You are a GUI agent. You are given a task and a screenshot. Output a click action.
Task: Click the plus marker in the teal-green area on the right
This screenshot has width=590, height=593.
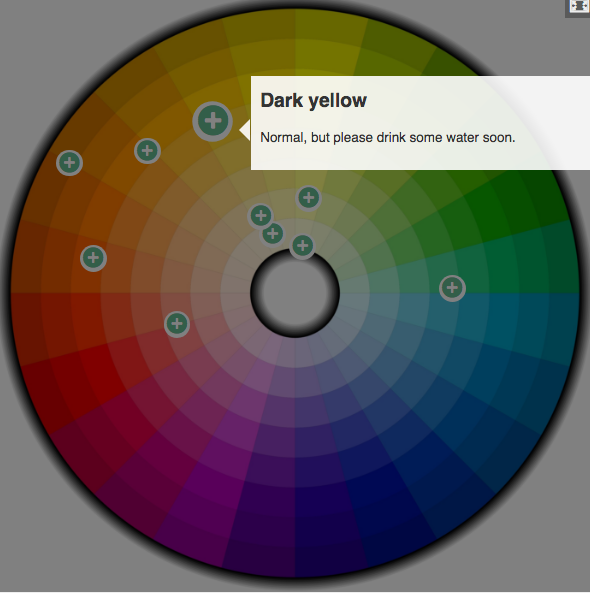coord(452,288)
